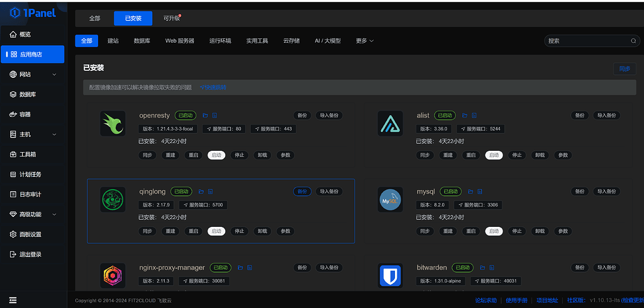Screen dimensions: 644x308
Task: Click 导入备份 for alist
Action: pyautogui.click(x=606, y=116)
